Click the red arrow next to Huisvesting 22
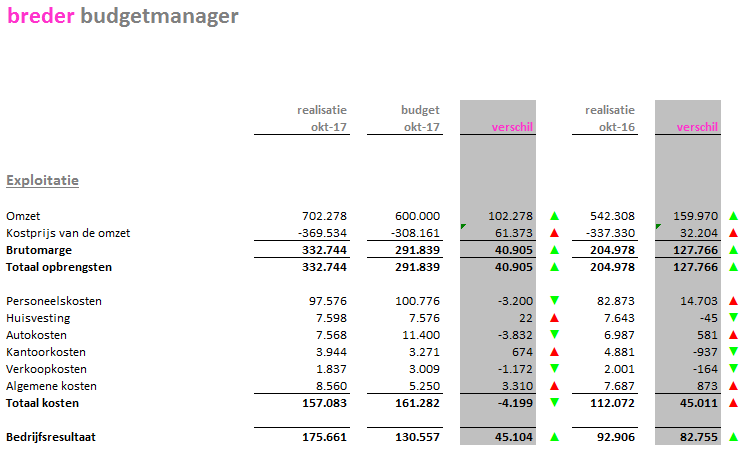The width and height of the screenshot is (747, 460). [x=554, y=318]
